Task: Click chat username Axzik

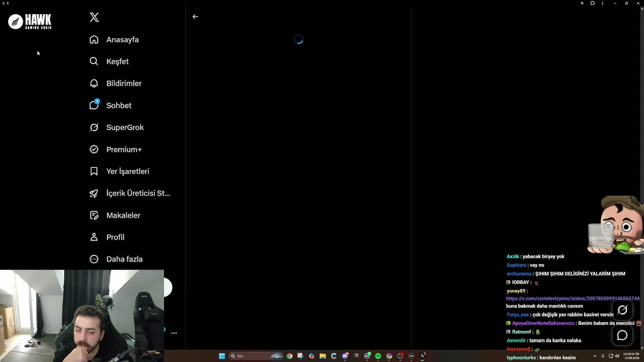Action: (513, 256)
